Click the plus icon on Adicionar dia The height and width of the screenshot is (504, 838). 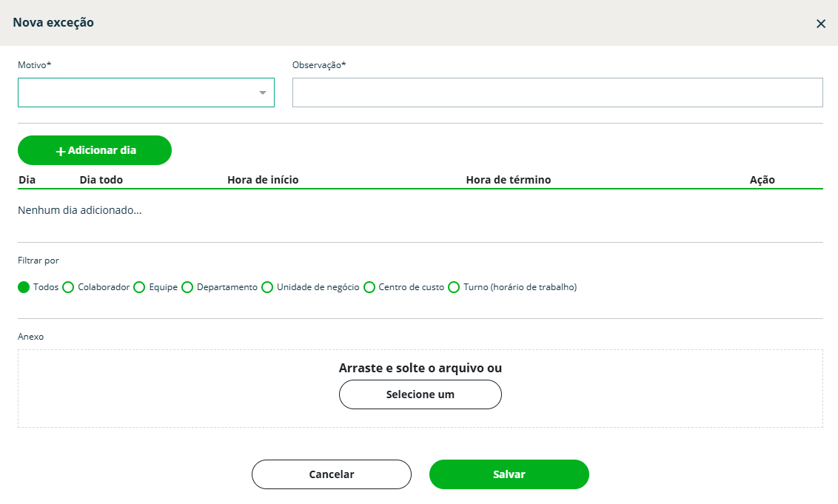(x=61, y=151)
